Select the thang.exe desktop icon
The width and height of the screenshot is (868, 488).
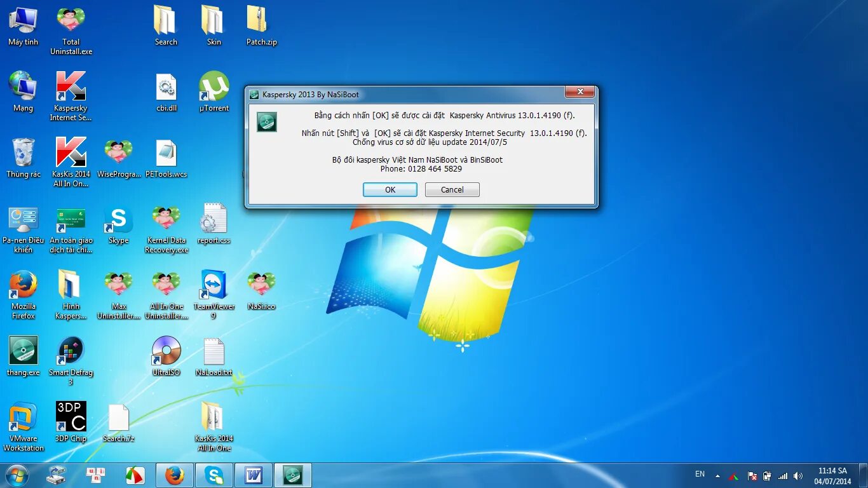[23, 357]
